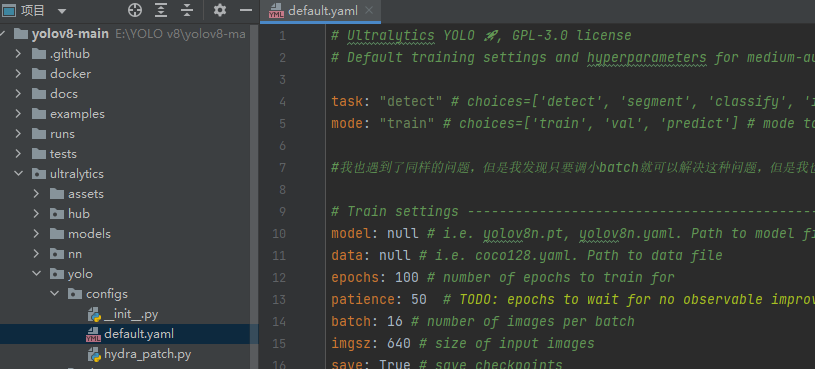
Task: Click the "train" value on line 5
Action: pyautogui.click(x=406, y=123)
